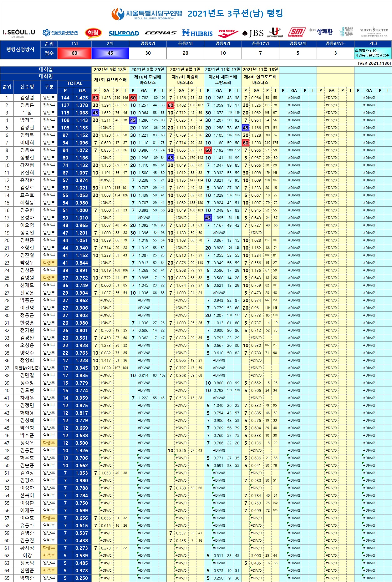Screen dimensions: 392x582
Task: Select player name 한성훈
Action: [x=27, y=323]
